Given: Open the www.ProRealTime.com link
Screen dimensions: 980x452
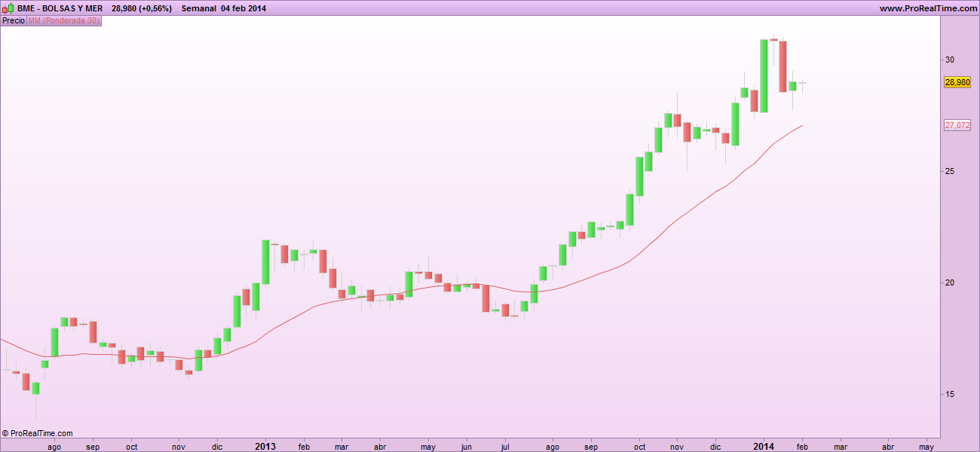Looking at the screenshot, I should pos(927,8).
